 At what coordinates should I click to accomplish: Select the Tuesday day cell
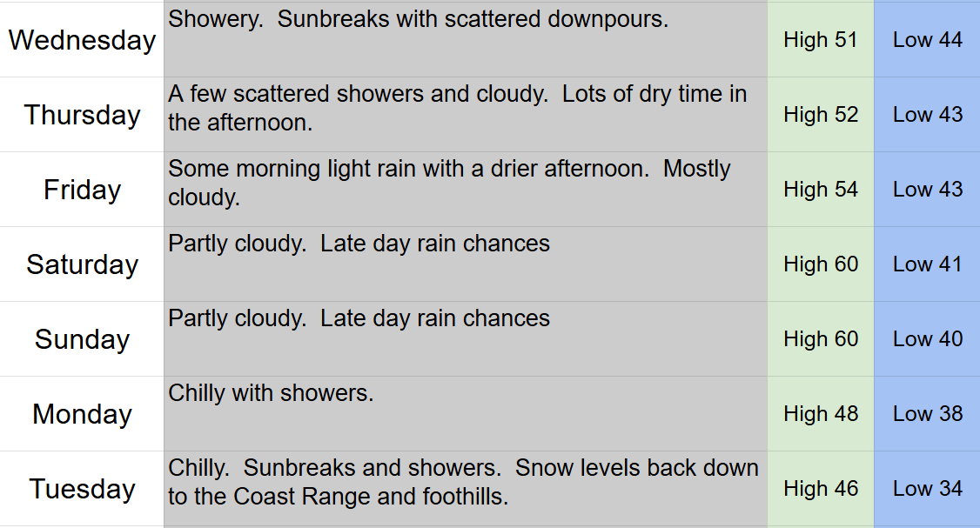(82, 489)
